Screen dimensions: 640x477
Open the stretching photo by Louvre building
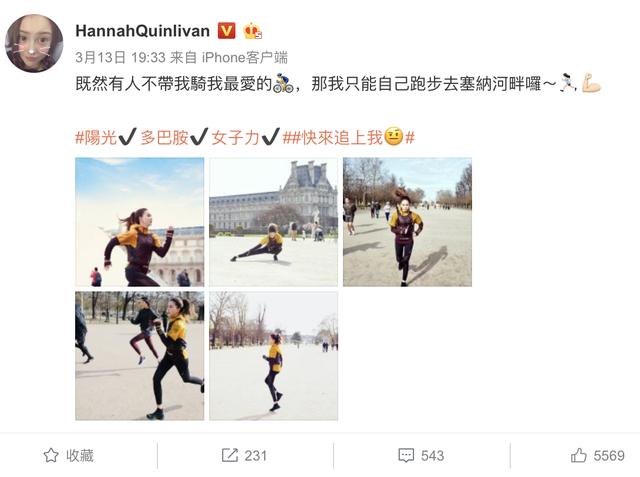click(x=273, y=222)
